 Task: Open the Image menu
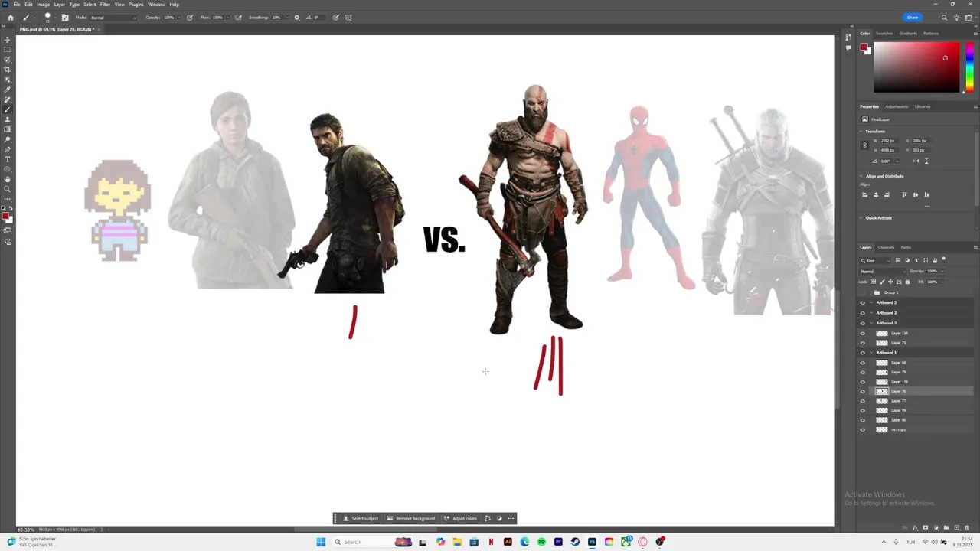(x=44, y=5)
